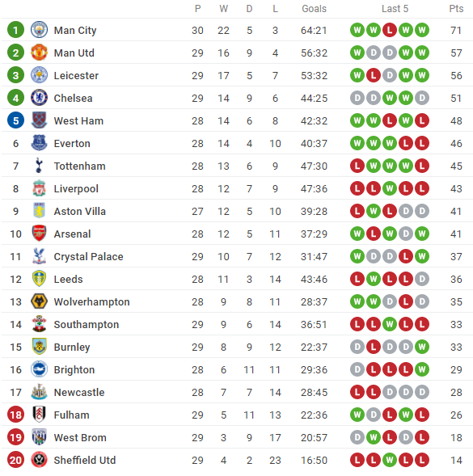The image size is (473, 476).
Task: Click the Newcastle club crest
Action: click(x=39, y=392)
